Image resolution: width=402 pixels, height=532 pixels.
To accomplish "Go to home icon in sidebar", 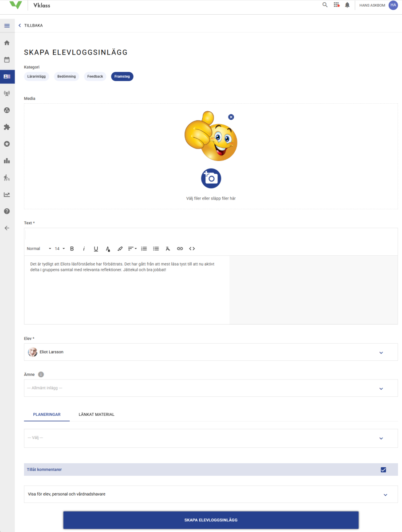I will [x=7, y=43].
